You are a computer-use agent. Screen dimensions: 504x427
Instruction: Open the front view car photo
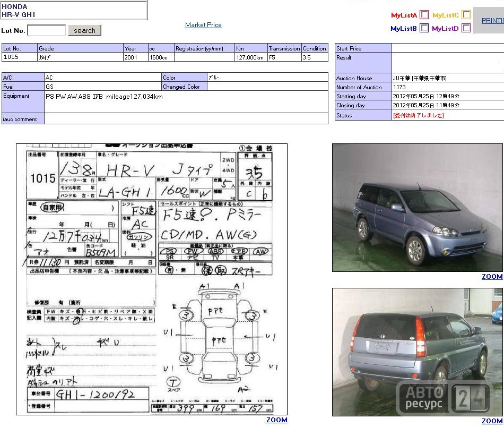tap(417, 208)
